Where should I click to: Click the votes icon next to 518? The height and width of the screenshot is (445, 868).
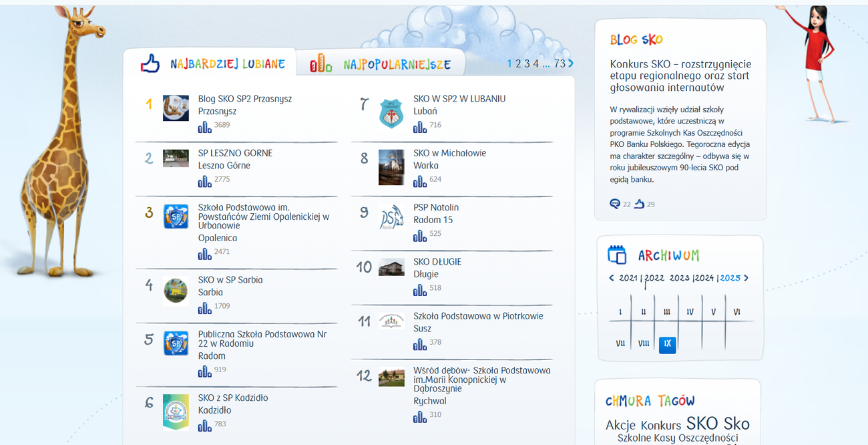coord(420,290)
